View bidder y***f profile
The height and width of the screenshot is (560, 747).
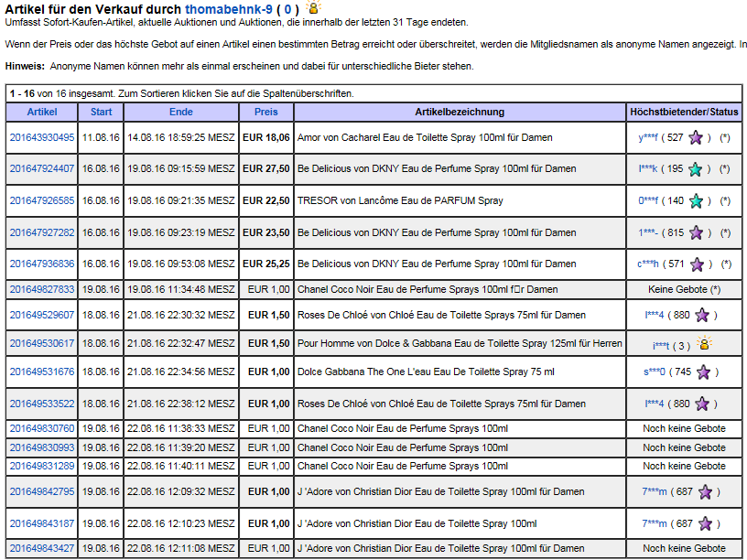[648, 137]
